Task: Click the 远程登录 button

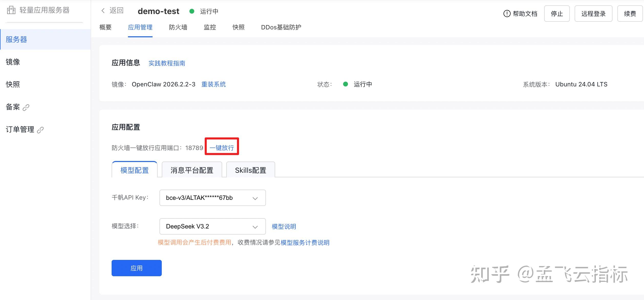Action: (593, 14)
